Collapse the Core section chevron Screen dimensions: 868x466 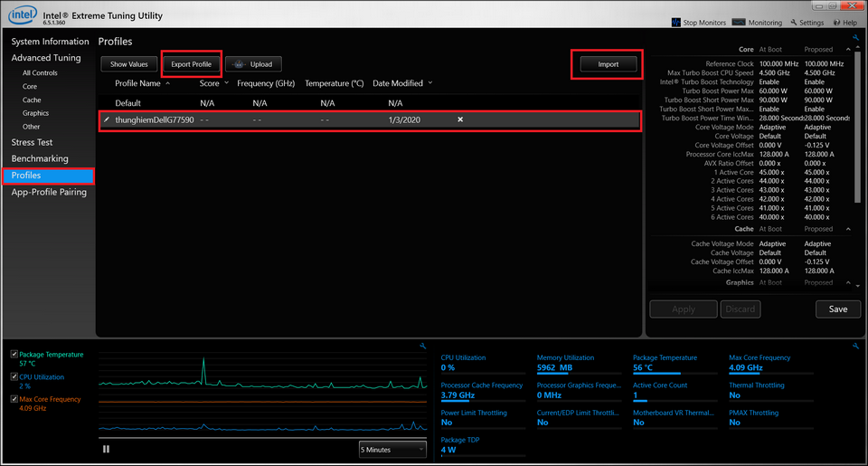click(x=847, y=49)
